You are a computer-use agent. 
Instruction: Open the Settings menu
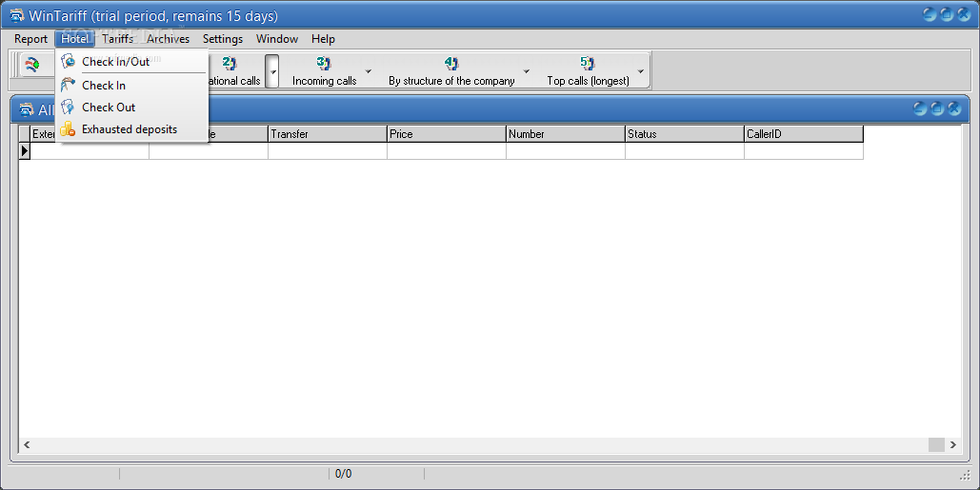point(223,39)
